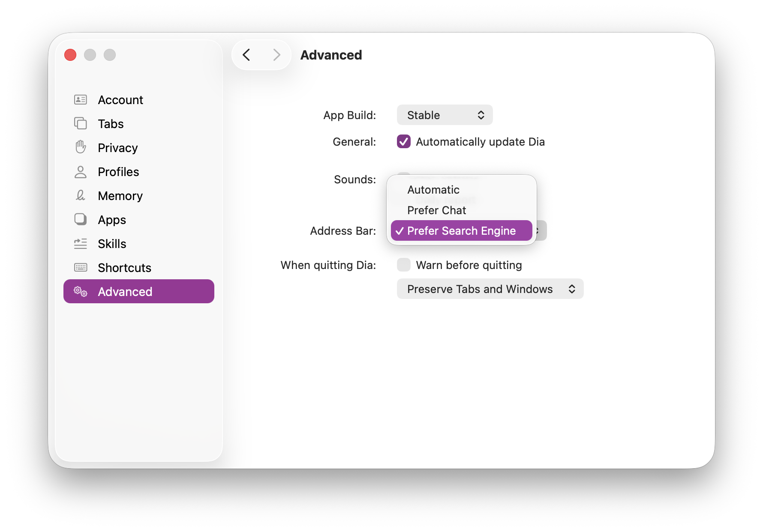763x532 pixels.
Task: Click the Apps rounded-square icon
Action: (81, 219)
